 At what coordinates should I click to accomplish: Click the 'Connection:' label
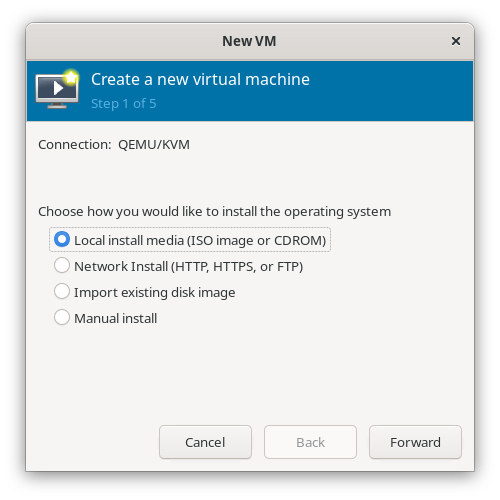click(75, 145)
